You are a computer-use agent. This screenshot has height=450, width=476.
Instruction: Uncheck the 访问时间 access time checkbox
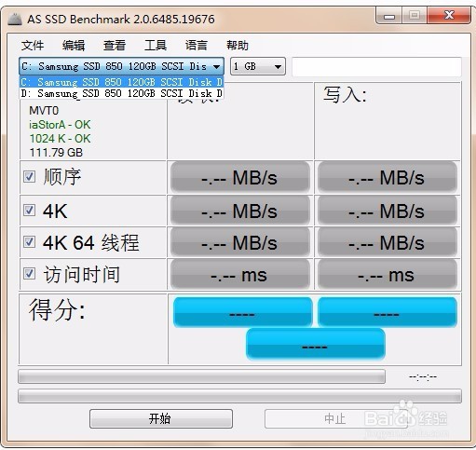coord(29,274)
